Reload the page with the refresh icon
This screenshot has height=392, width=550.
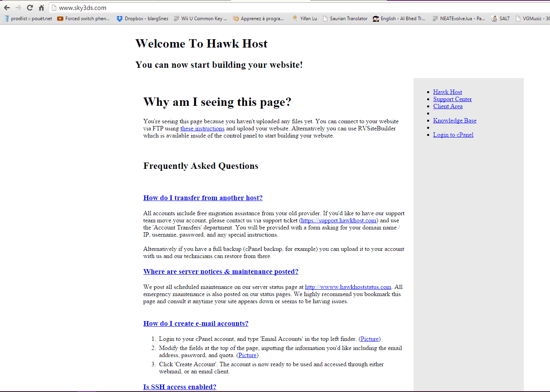click(30, 8)
